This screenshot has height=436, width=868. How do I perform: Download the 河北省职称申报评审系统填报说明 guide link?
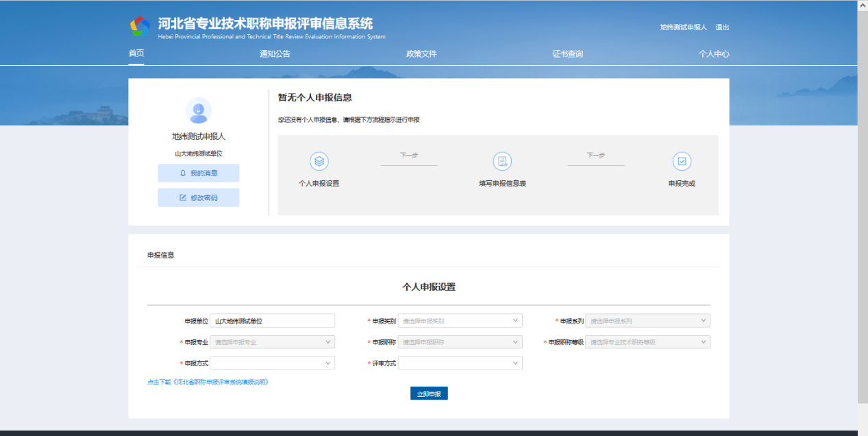208,382
